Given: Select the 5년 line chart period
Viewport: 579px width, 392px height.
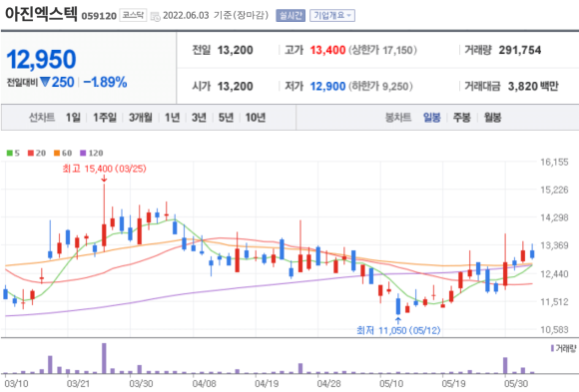Looking at the screenshot, I should tap(226, 118).
